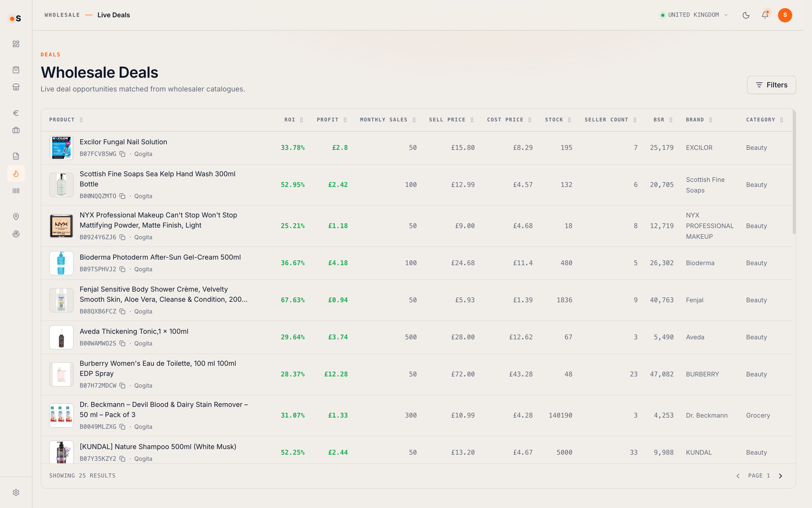Click the SELL PRICE column handle
The height and width of the screenshot is (508, 812).
point(472,120)
